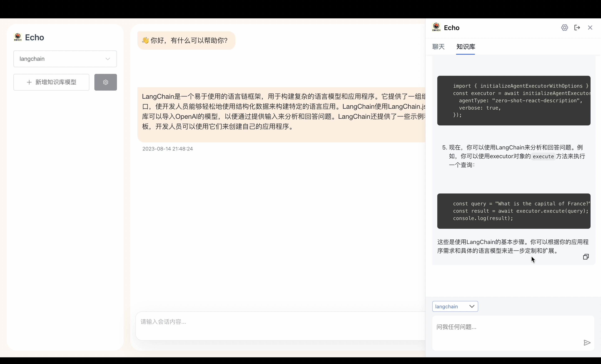Click the settings gear in Echo side panel header
Image resolution: width=601 pixels, height=364 pixels.
pyautogui.click(x=564, y=28)
